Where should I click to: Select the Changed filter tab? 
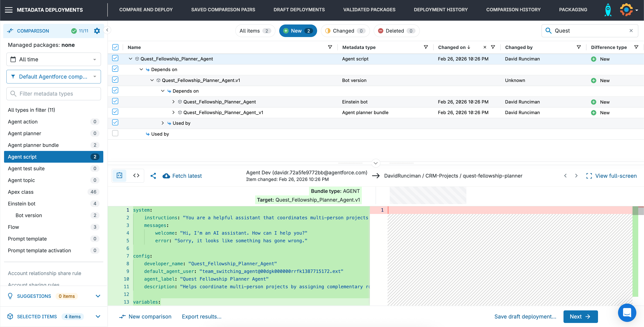tap(345, 31)
